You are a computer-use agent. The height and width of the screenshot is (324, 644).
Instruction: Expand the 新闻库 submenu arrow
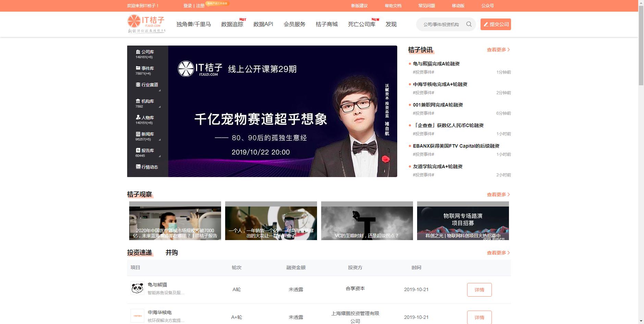pos(160,140)
